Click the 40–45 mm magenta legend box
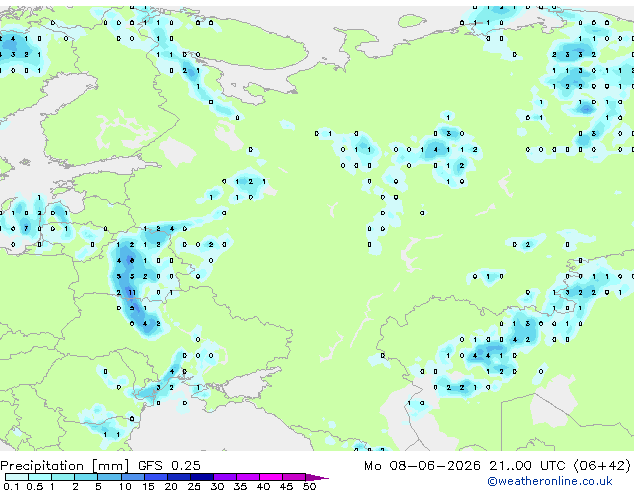The image size is (634, 490). tap(271, 477)
